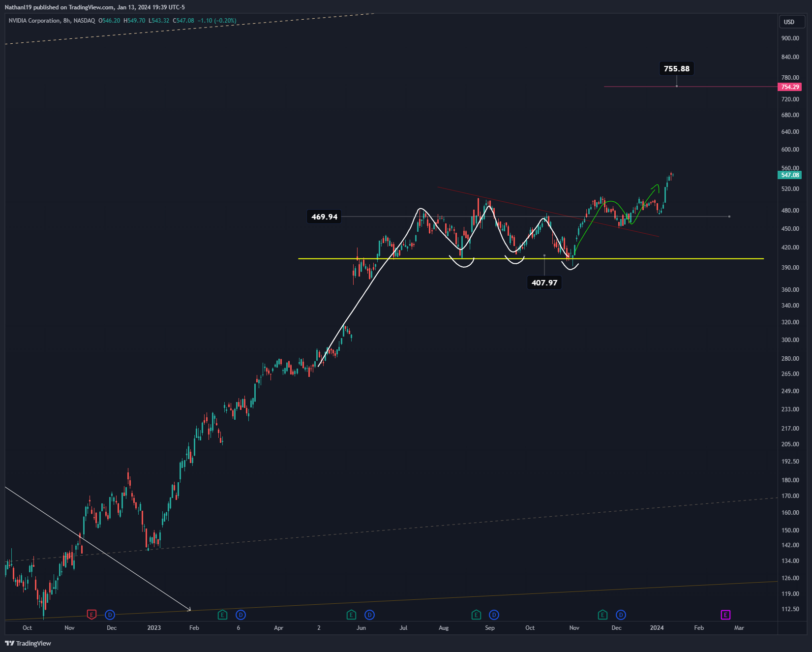Open the USD currency selector
The image size is (812, 652).
tap(791, 22)
